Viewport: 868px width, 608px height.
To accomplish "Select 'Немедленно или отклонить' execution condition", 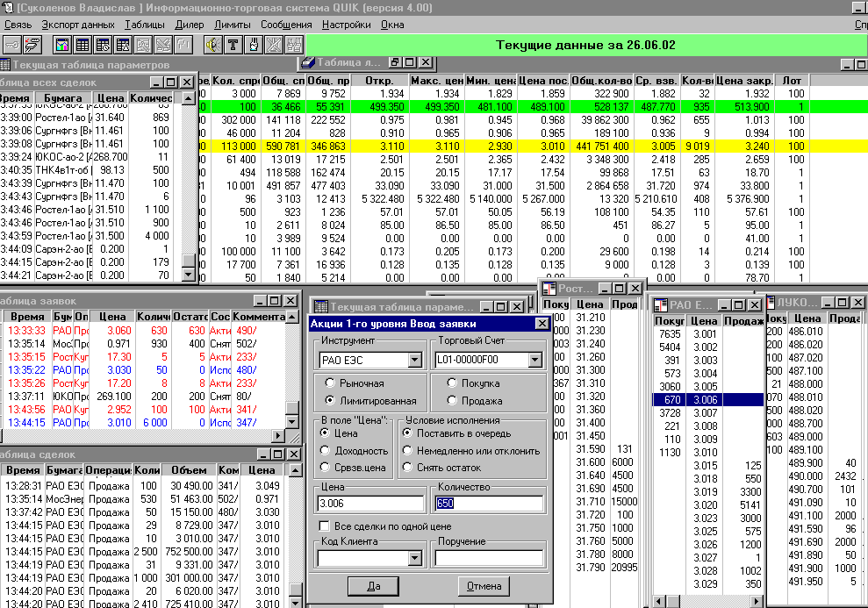I will click(408, 450).
